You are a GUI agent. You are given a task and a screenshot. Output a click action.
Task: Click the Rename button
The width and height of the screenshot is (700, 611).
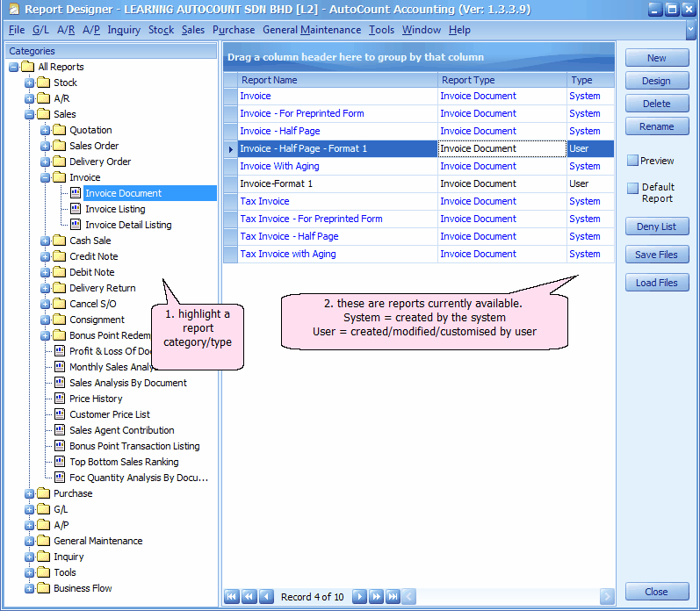coord(656,126)
